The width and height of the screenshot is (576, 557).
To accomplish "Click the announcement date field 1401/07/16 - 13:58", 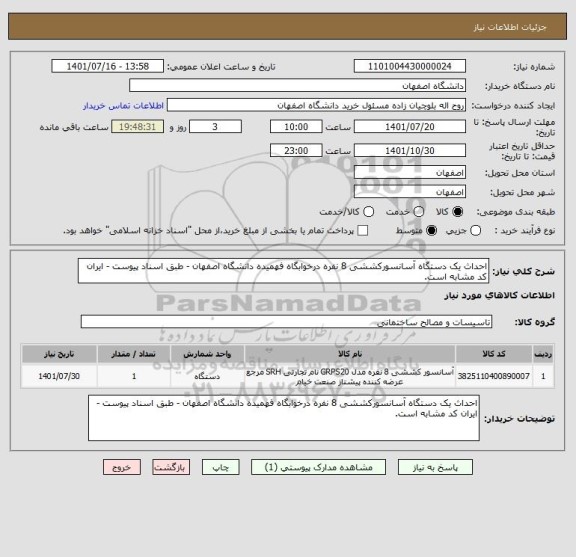I will 108,67.
